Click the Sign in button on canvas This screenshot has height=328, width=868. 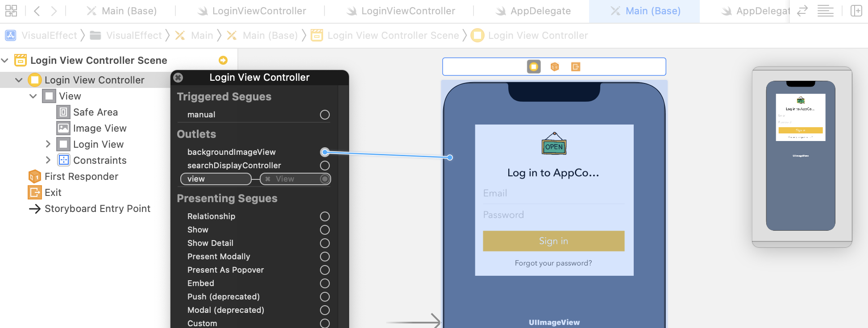[x=553, y=241]
